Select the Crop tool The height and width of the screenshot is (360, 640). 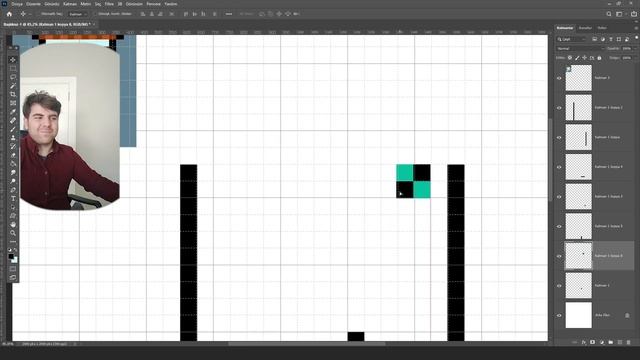click(x=13, y=94)
